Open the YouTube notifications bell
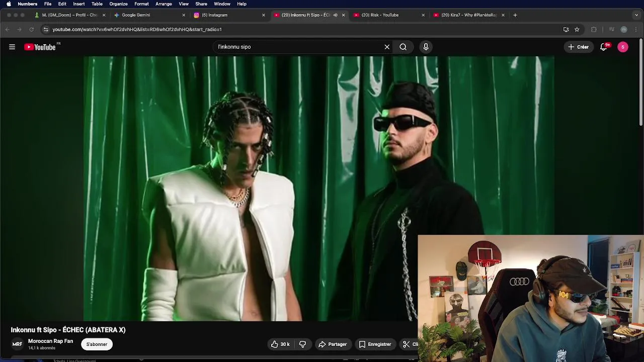 tap(604, 47)
